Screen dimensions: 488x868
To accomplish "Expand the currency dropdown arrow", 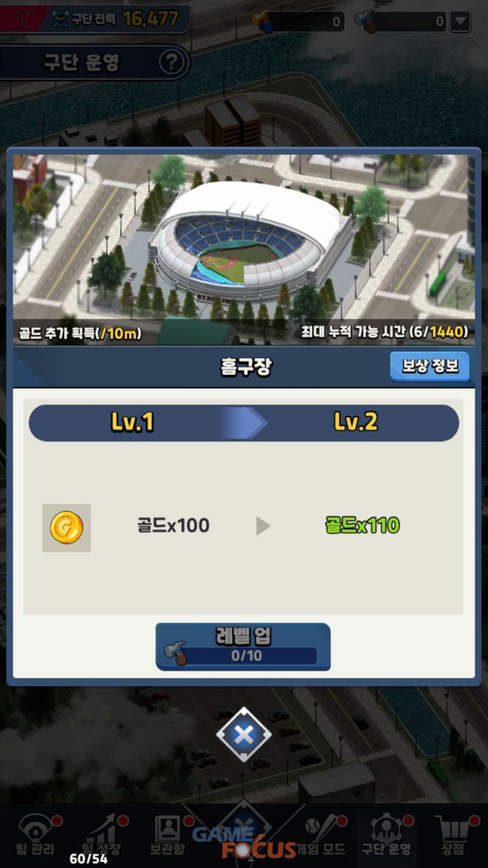I will point(461,21).
